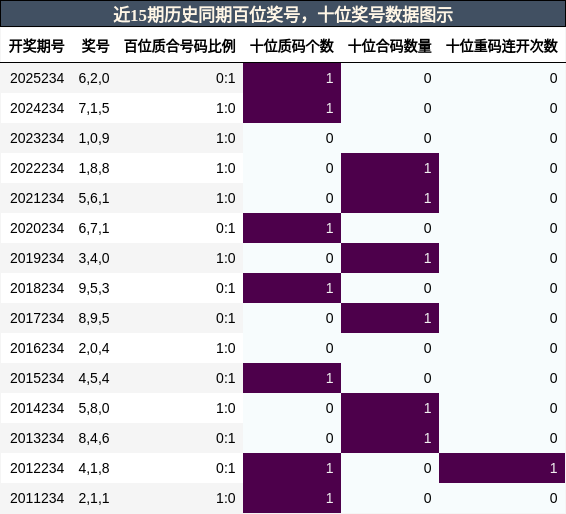Click prize number 2,1,1
The width and height of the screenshot is (566, 514).
pyautogui.click(x=94, y=498)
